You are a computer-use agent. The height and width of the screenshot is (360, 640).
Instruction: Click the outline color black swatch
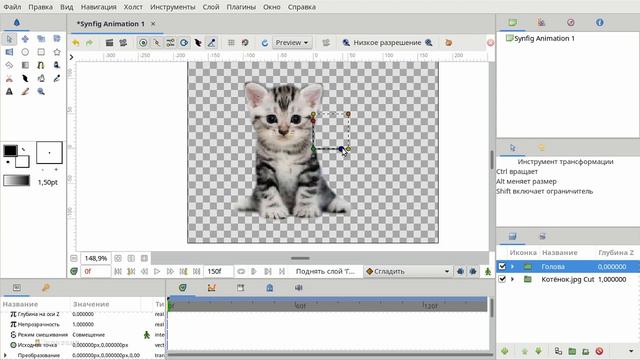point(11,150)
